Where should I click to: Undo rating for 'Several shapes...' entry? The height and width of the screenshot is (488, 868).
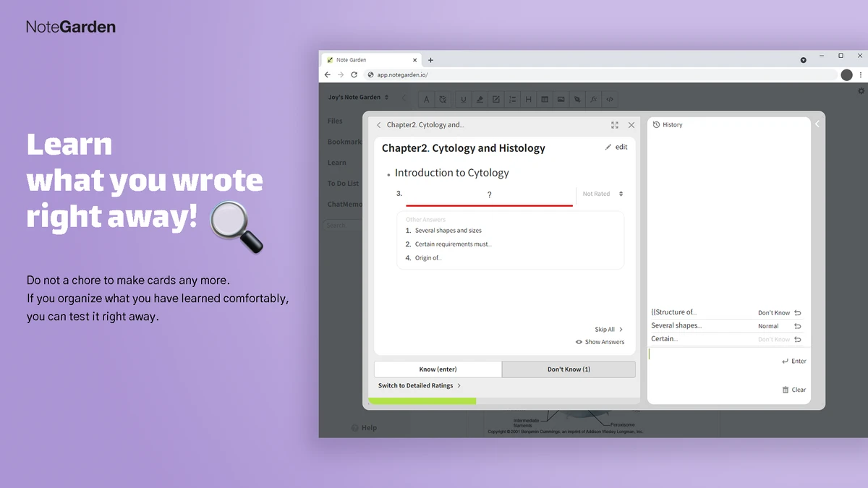798,326
